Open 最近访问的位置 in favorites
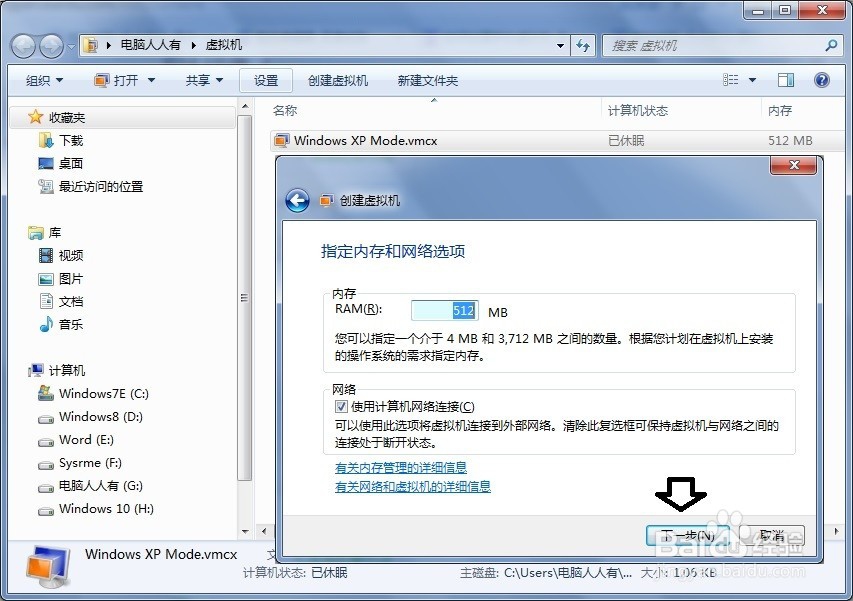This screenshot has width=853, height=601. coord(90,187)
